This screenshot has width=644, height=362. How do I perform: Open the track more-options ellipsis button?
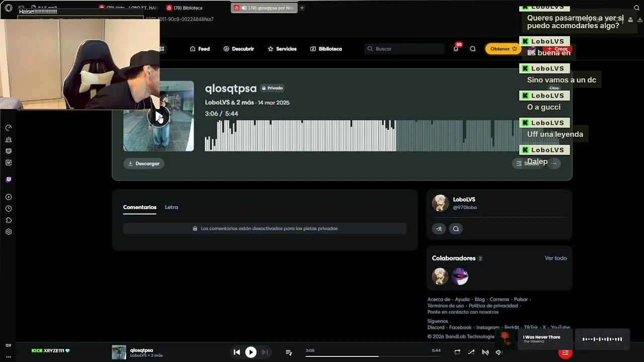(x=554, y=163)
